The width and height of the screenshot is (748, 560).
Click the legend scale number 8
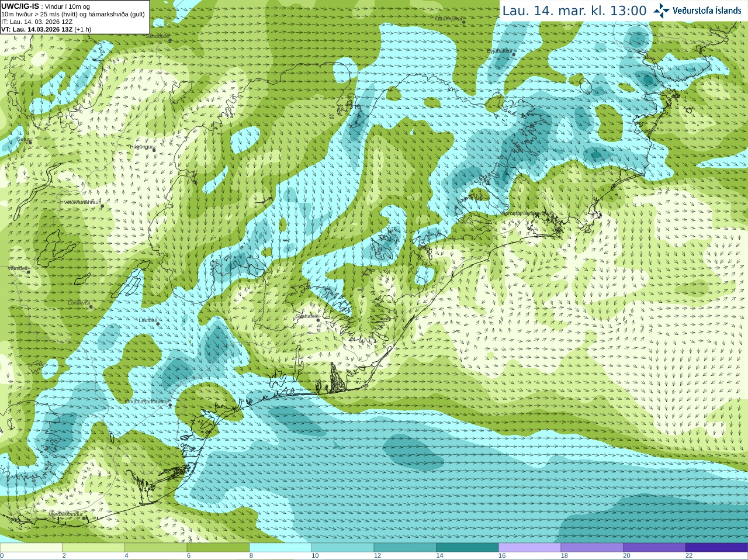pos(251,556)
